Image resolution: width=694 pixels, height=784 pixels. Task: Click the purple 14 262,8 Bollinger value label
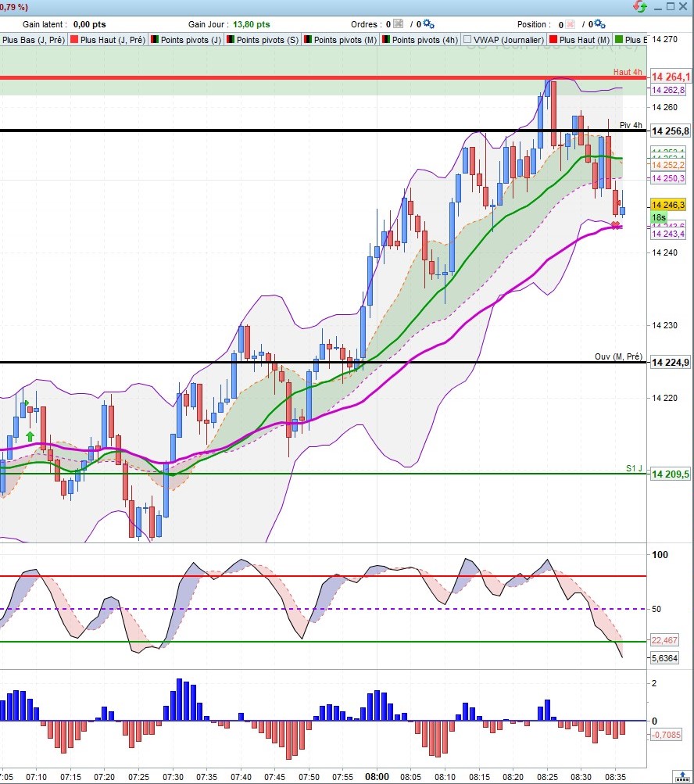coord(668,90)
